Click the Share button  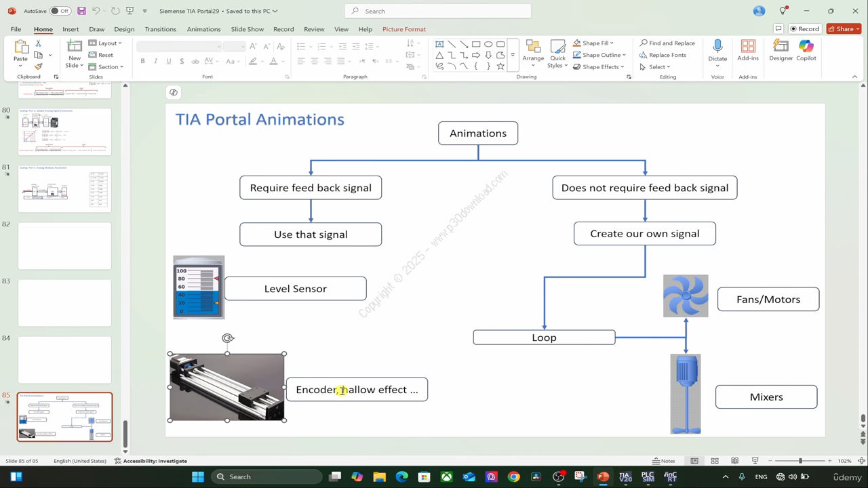coord(844,29)
